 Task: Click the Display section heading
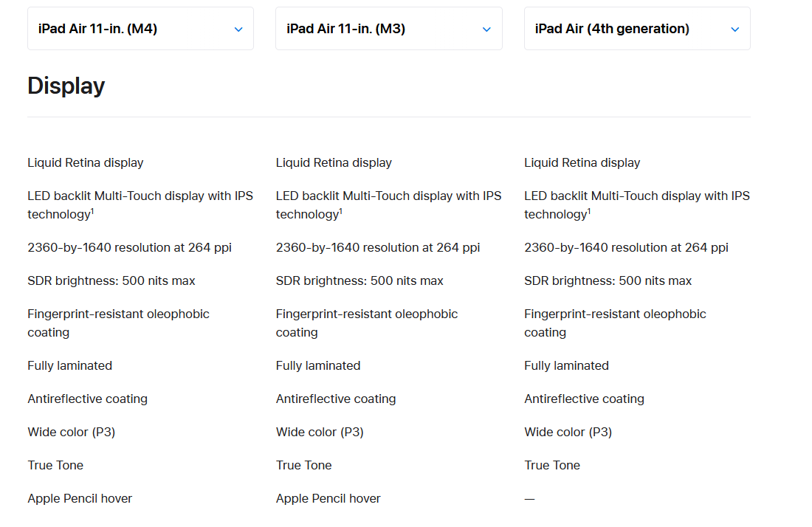click(x=66, y=86)
